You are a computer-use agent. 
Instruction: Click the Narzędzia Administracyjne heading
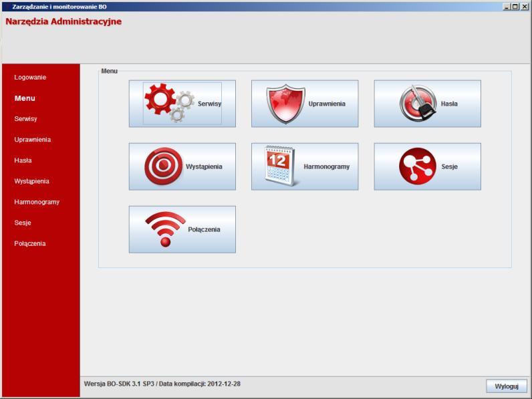click(63, 21)
